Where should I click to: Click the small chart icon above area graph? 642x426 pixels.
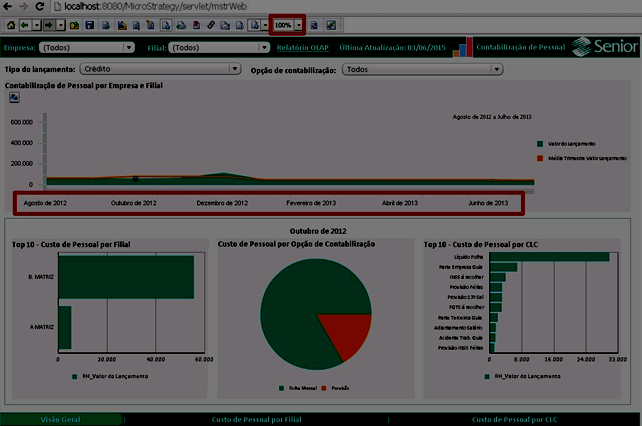[15, 97]
